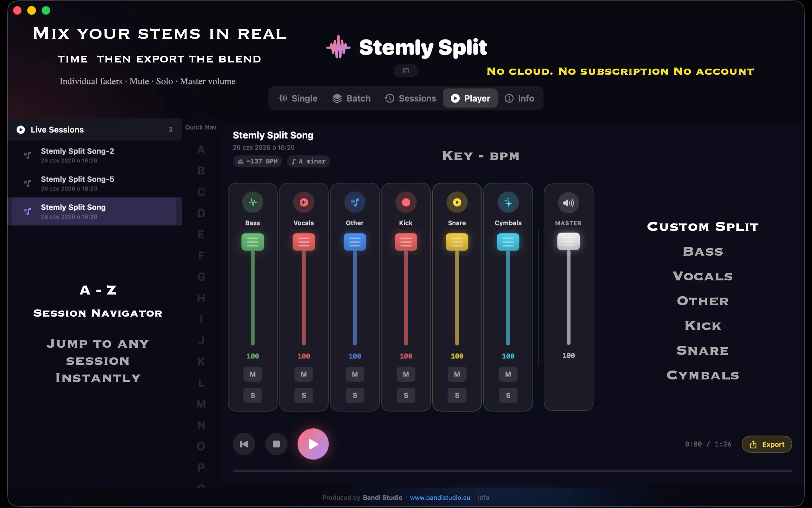Image resolution: width=812 pixels, height=508 pixels.
Task: Jump to letter M in Quick Nav
Action: (x=201, y=404)
